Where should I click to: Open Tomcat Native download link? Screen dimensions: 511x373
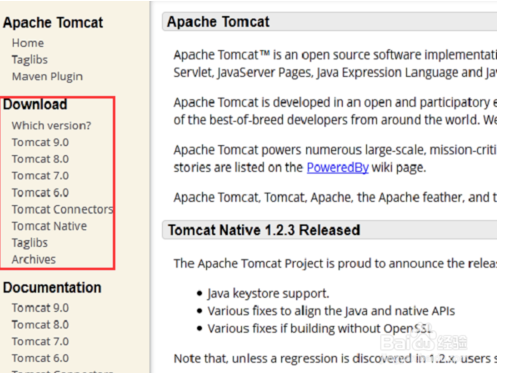[49, 226]
